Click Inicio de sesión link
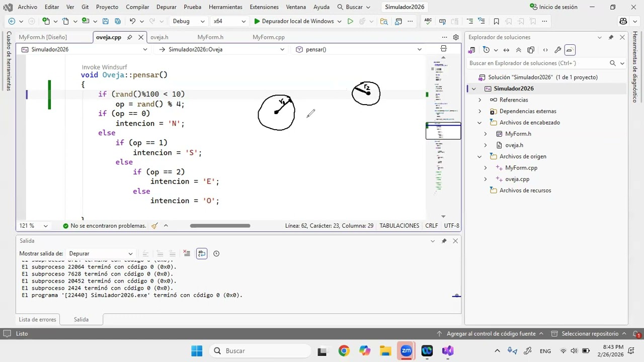 [x=554, y=7]
